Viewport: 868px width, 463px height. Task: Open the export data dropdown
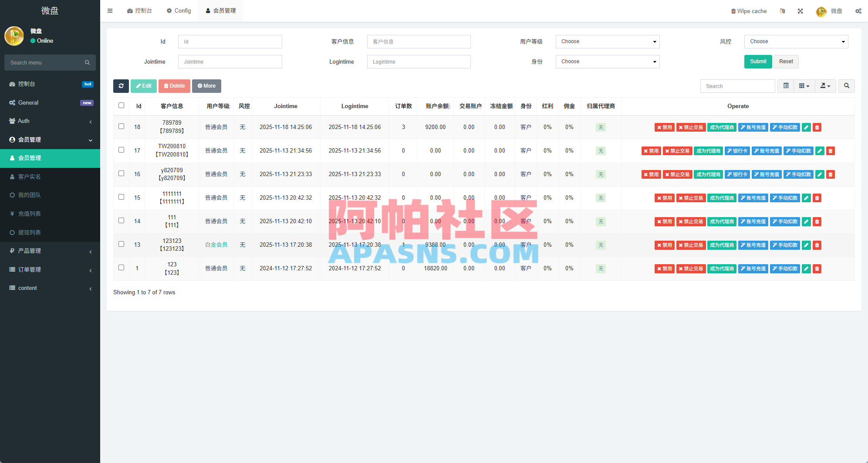[x=825, y=86]
